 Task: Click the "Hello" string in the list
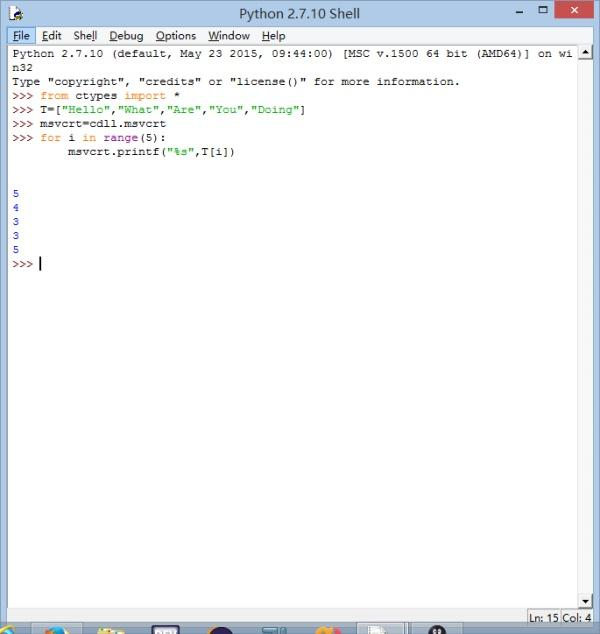click(x=85, y=110)
